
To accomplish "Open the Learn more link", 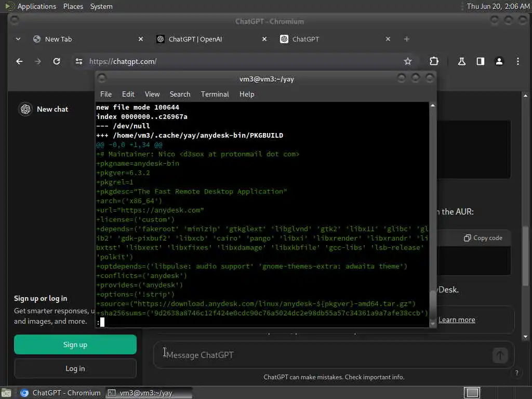I will click(457, 320).
